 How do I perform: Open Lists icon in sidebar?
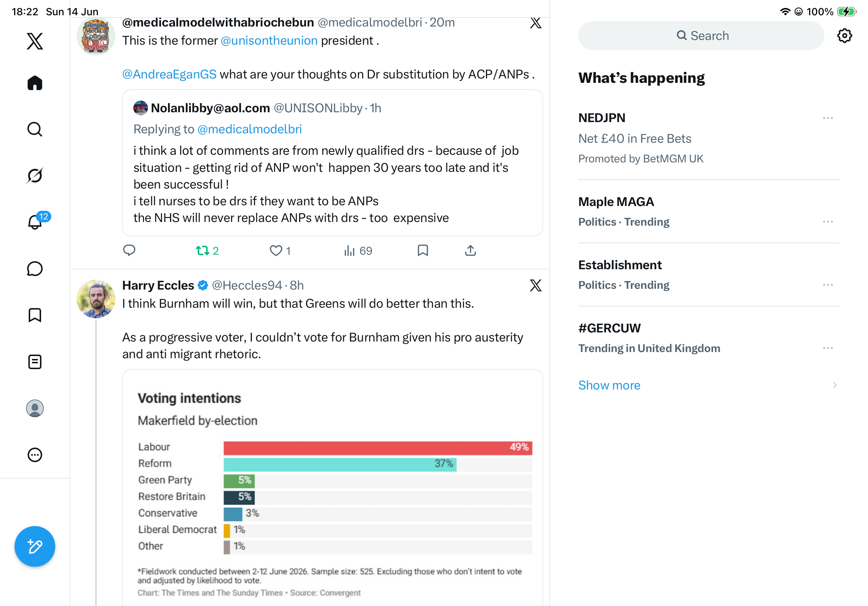[x=35, y=362]
